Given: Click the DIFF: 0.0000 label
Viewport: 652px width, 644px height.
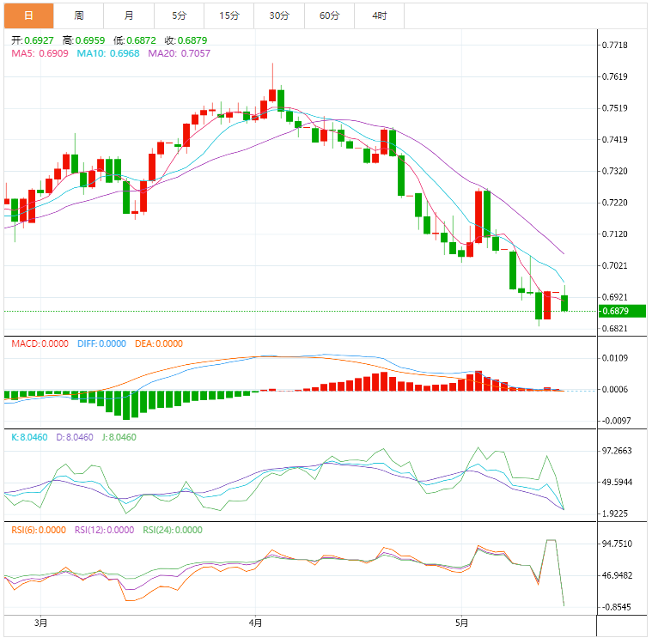Looking at the screenshot, I should point(101,343).
